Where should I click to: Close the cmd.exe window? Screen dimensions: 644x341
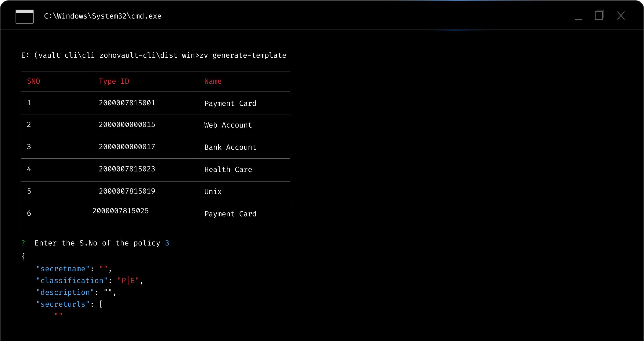[x=621, y=16]
